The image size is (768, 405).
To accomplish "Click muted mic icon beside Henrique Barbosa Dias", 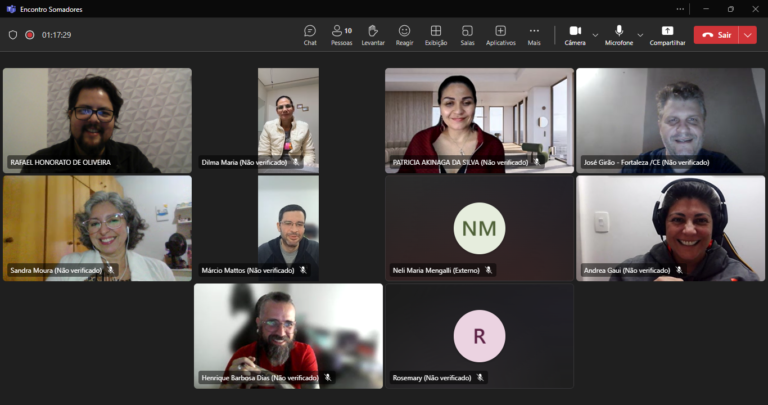I will pos(328,378).
